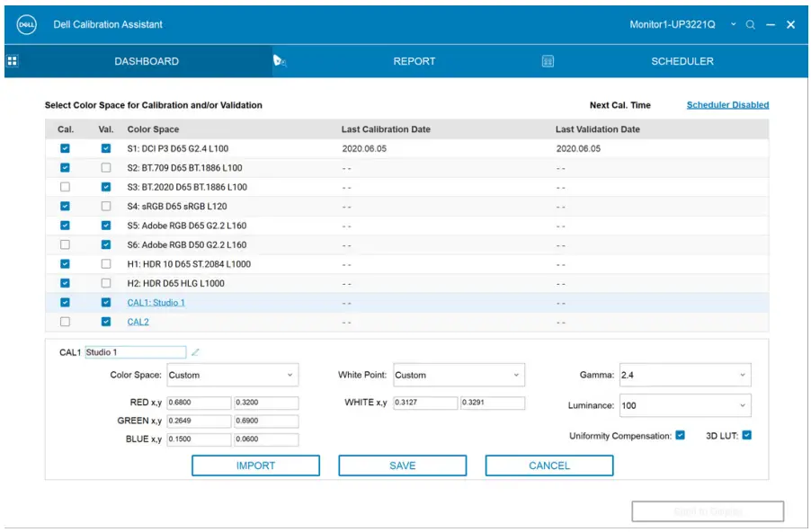Click the scheduler calendar icon
The height and width of the screenshot is (532, 811).
point(548,61)
